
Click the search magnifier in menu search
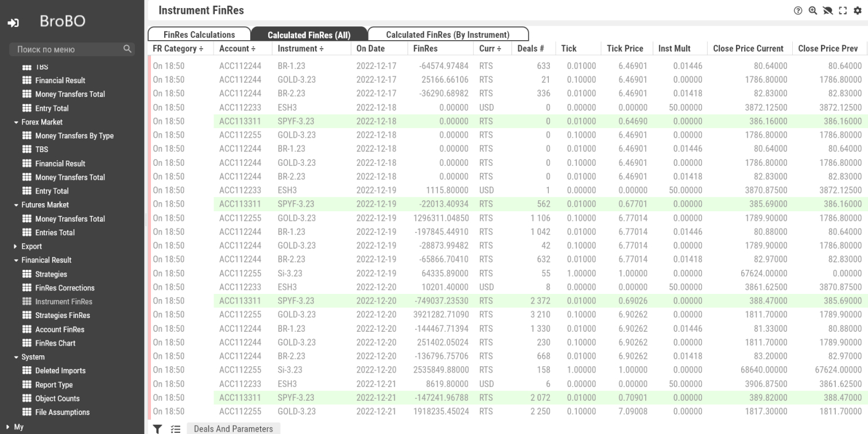tap(127, 49)
